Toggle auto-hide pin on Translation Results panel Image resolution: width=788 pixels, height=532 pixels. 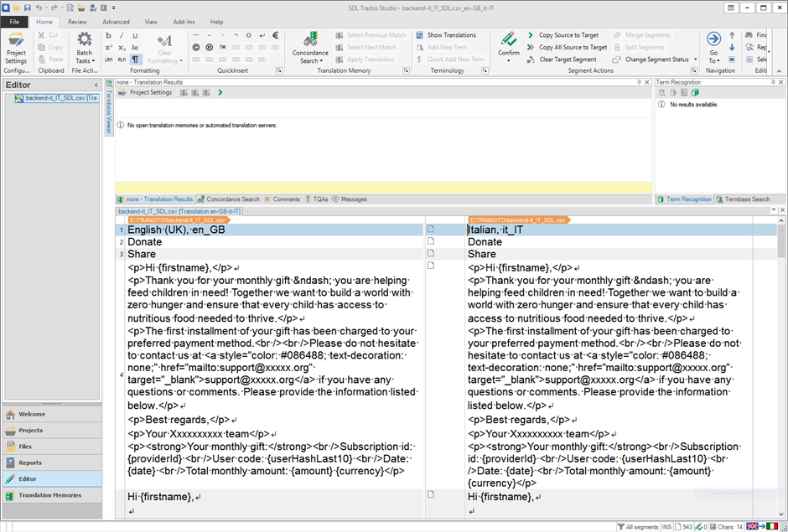tap(640, 82)
